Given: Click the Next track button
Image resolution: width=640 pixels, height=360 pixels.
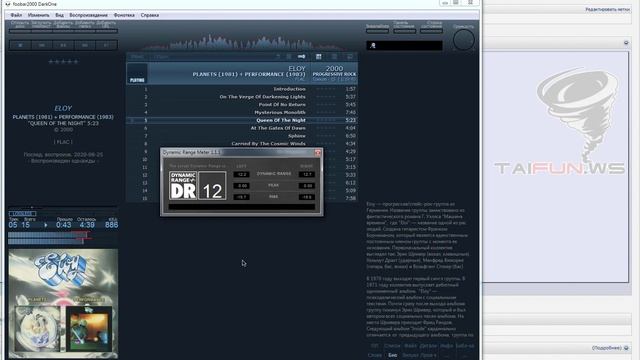Looking at the screenshot, I should (x=85, y=45).
